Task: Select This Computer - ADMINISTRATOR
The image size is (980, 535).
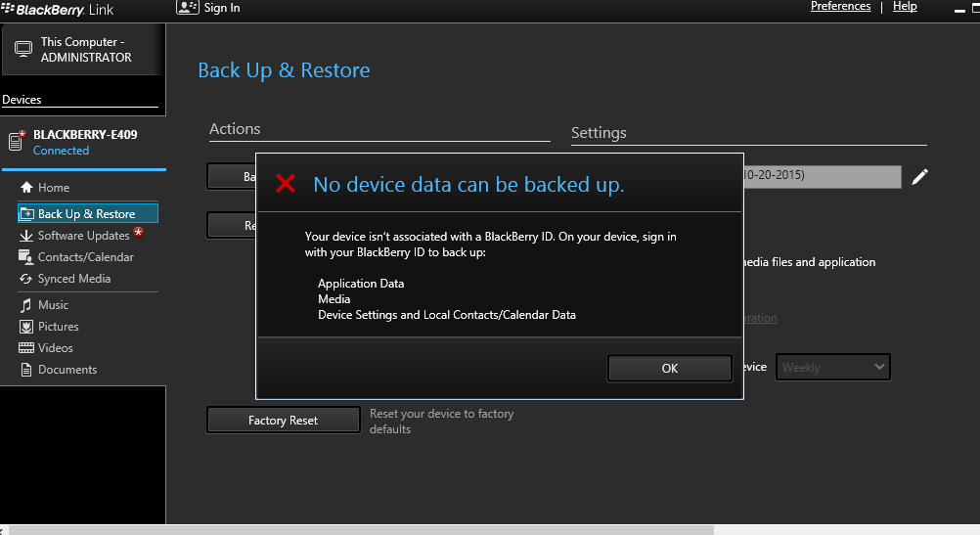Action: click(x=83, y=49)
